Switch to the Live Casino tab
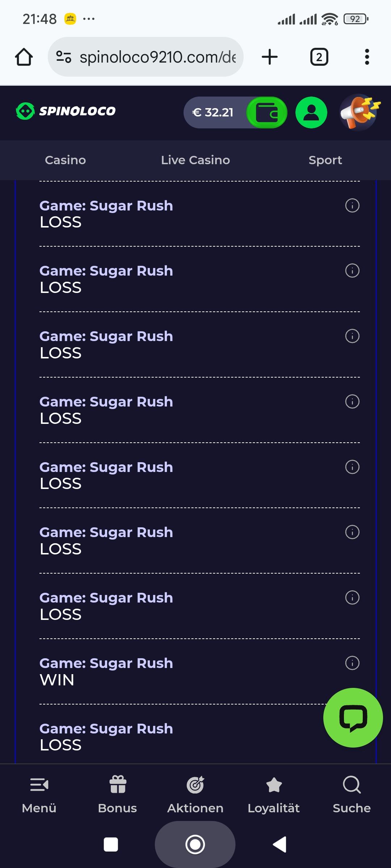The image size is (391, 868). pyautogui.click(x=195, y=160)
